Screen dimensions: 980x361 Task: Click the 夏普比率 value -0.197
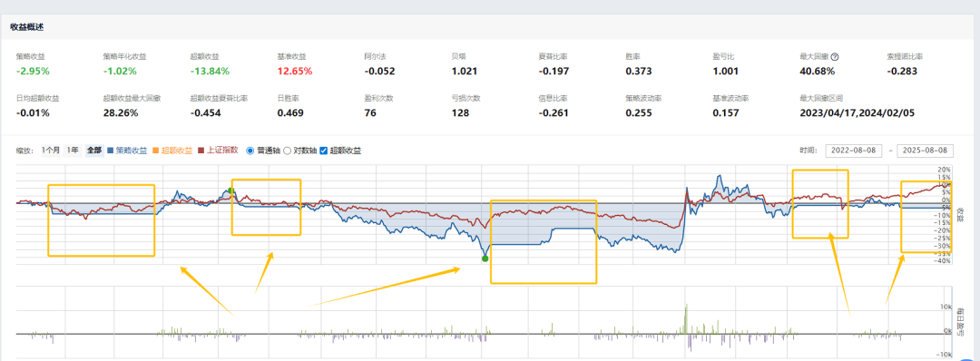554,71
